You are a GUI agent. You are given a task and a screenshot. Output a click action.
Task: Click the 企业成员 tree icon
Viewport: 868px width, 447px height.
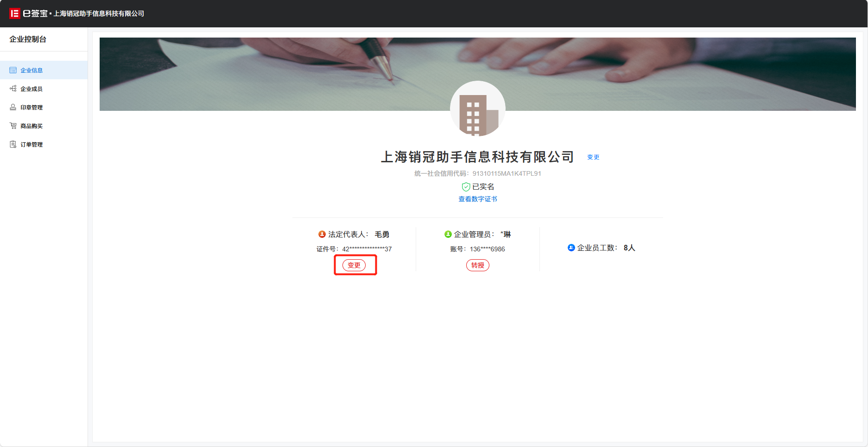(x=13, y=89)
